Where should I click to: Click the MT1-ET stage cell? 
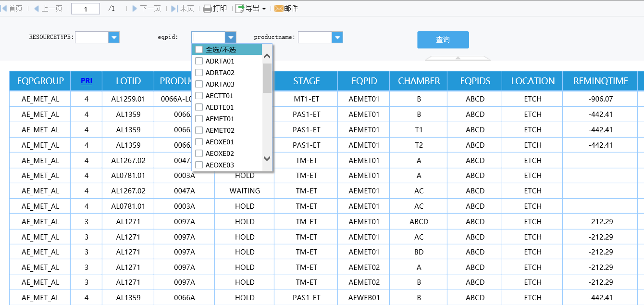[x=307, y=99]
